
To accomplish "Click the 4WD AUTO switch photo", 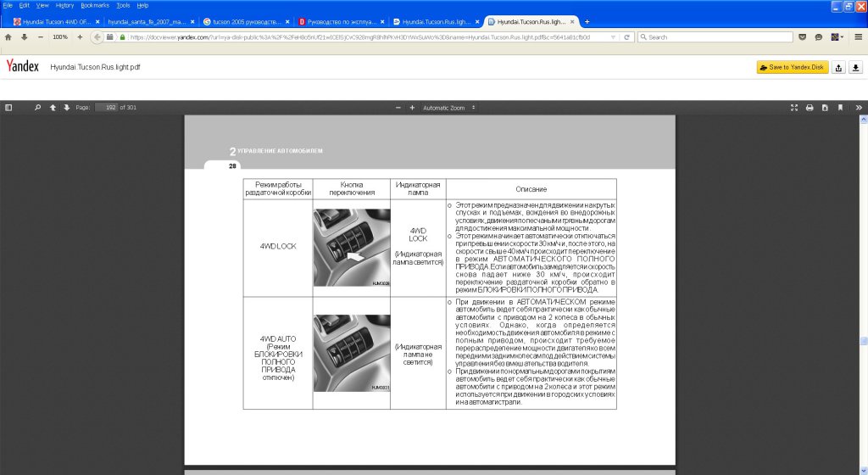I will point(352,353).
